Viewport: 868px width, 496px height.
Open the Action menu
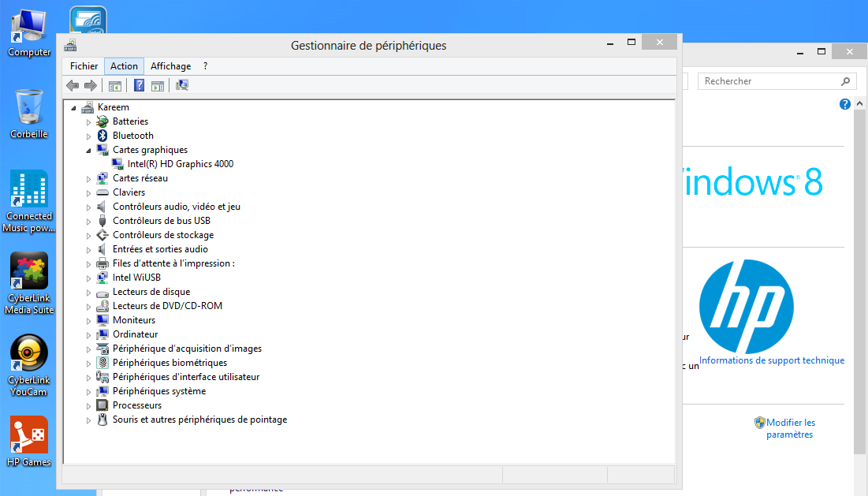124,66
